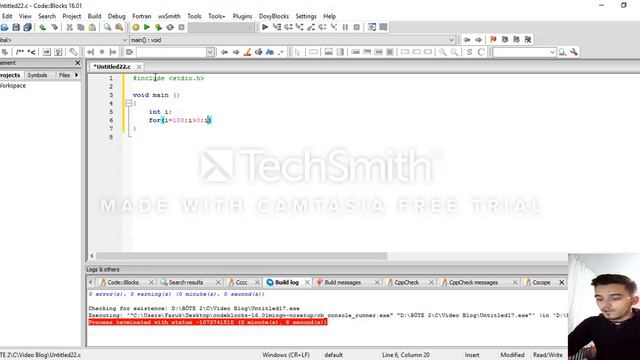
Task: Cut selection with the scissors icon
Action: pyautogui.click(x=69, y=27)
